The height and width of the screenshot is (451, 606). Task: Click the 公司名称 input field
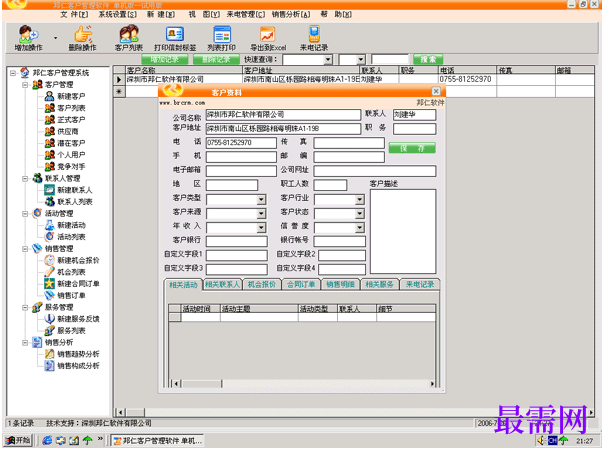pyautogui.click(x=283, y=115)
